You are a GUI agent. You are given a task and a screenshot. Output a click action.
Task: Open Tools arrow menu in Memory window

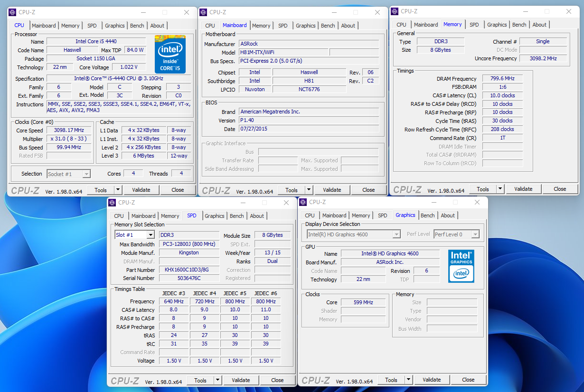tap(500, 189)
